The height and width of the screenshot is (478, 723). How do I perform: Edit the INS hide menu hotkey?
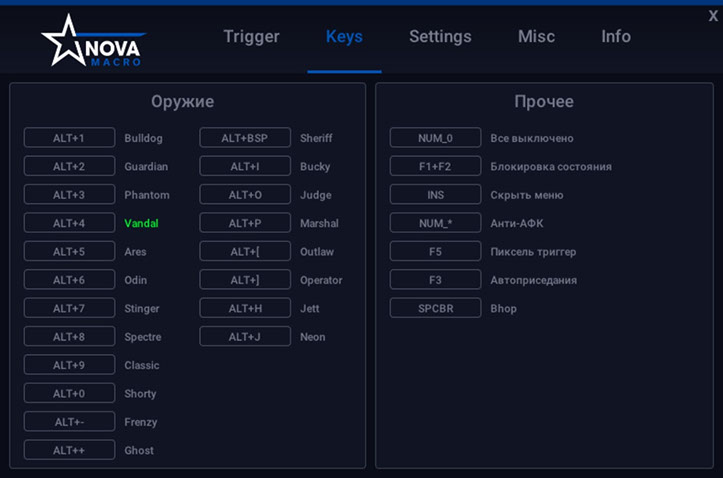point(435,195)
